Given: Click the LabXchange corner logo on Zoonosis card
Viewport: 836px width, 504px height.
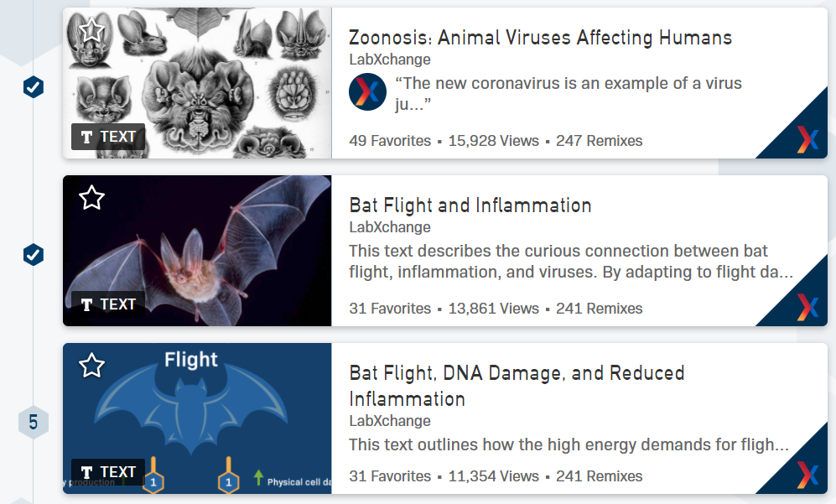Looking at the screenshot, I should (807, 139).
